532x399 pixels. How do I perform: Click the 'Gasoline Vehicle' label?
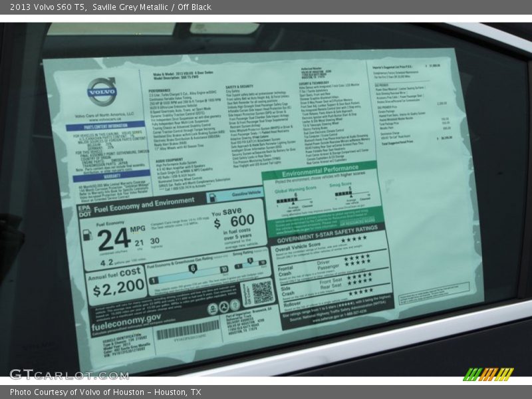pyautogui.click(x=246, y=193)
